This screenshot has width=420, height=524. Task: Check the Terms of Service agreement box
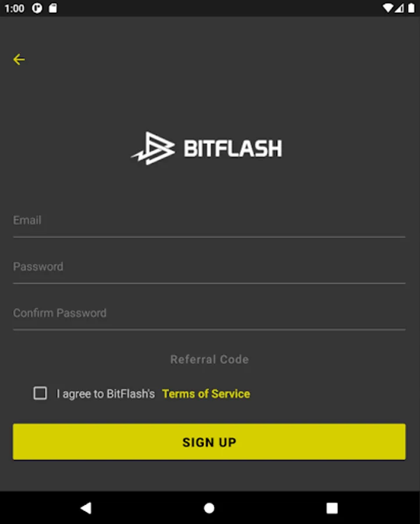point(40,394)
